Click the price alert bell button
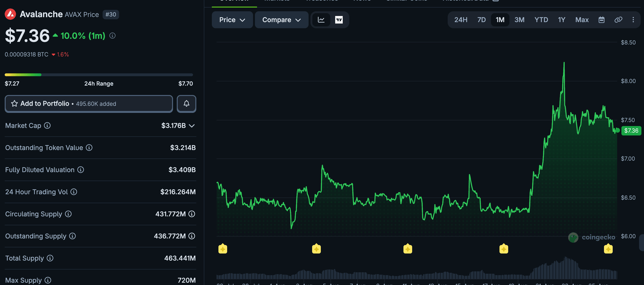 tap(186, 104)
